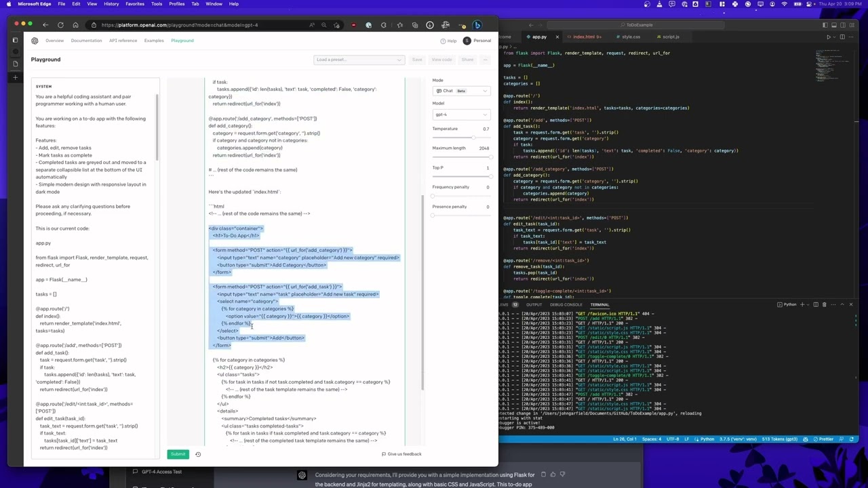The image size is (868, 488).
Task: Click the history clock icon beside Submit
Action: 198,454
